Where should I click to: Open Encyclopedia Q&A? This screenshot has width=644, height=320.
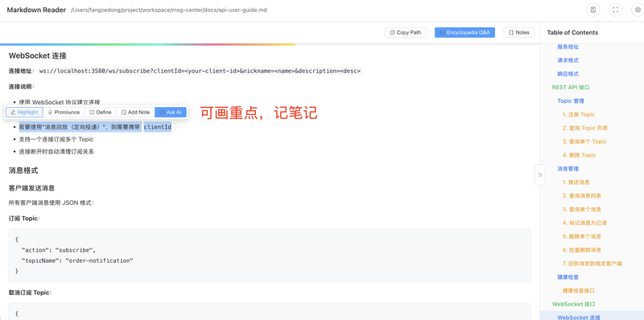(464, 32)
